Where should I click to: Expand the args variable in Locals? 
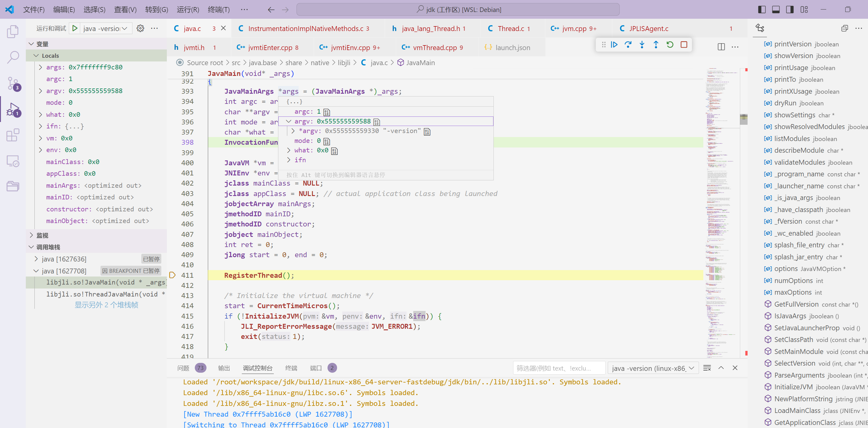[41, 67]
